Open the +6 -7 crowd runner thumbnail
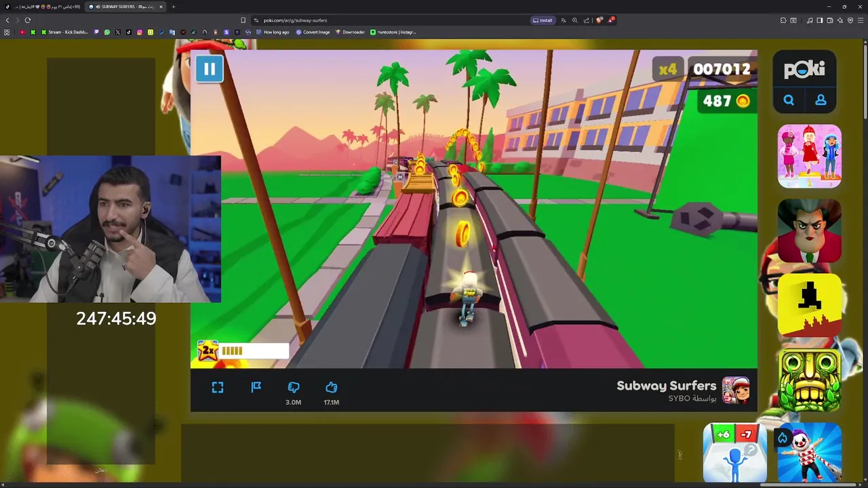This screenshot has height=488, width=868. click(735, 453)
